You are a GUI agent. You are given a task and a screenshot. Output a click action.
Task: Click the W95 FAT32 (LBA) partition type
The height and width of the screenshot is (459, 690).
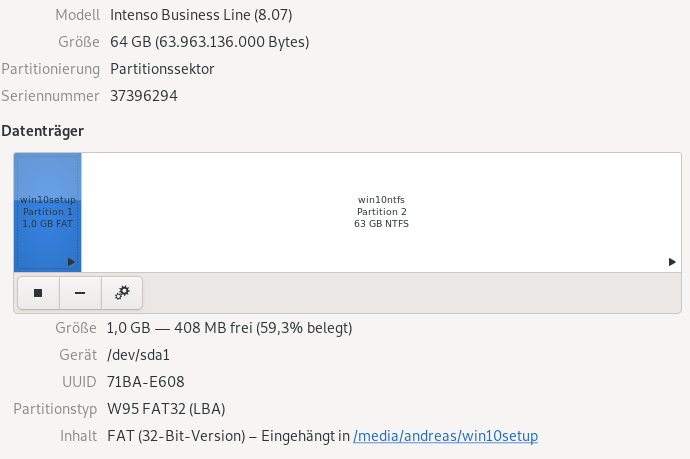[x=166, y=409]
